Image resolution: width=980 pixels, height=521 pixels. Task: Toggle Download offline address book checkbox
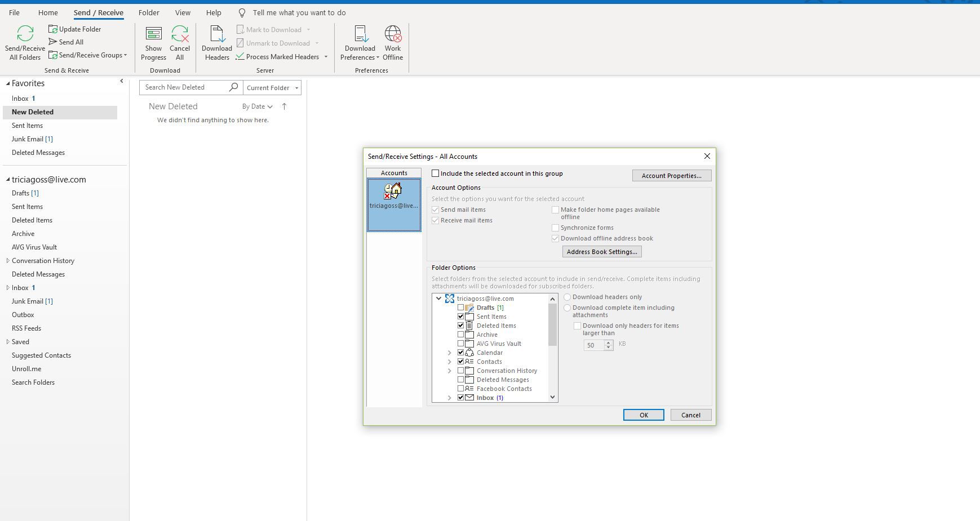[x=555, y=238]
